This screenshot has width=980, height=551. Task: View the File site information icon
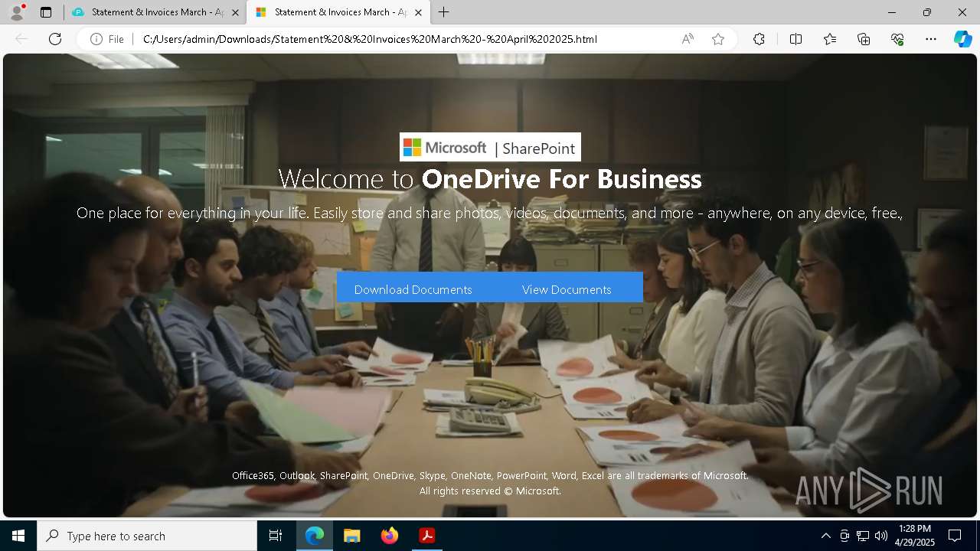pos(107,39)
